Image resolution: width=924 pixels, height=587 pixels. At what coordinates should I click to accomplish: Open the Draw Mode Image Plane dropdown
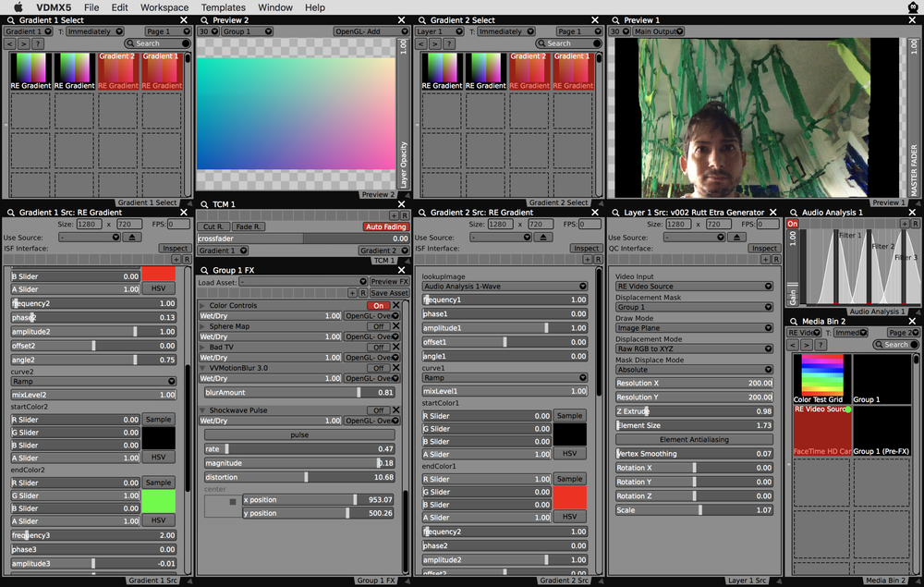pos(694,327)
